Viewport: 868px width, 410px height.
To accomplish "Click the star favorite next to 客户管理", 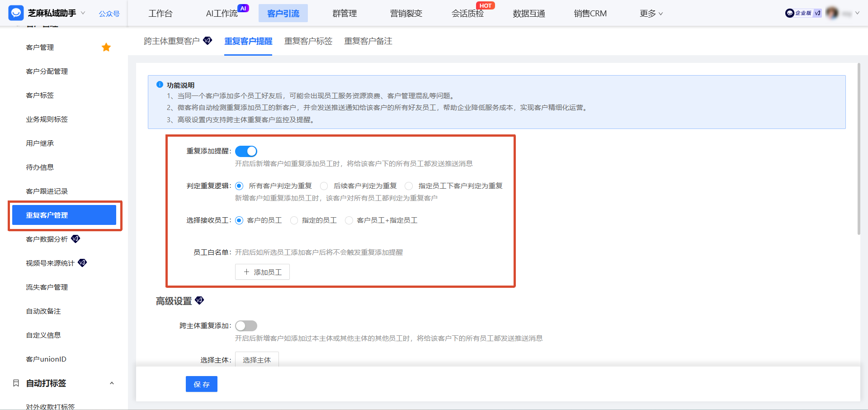I will tap(106, 47).
